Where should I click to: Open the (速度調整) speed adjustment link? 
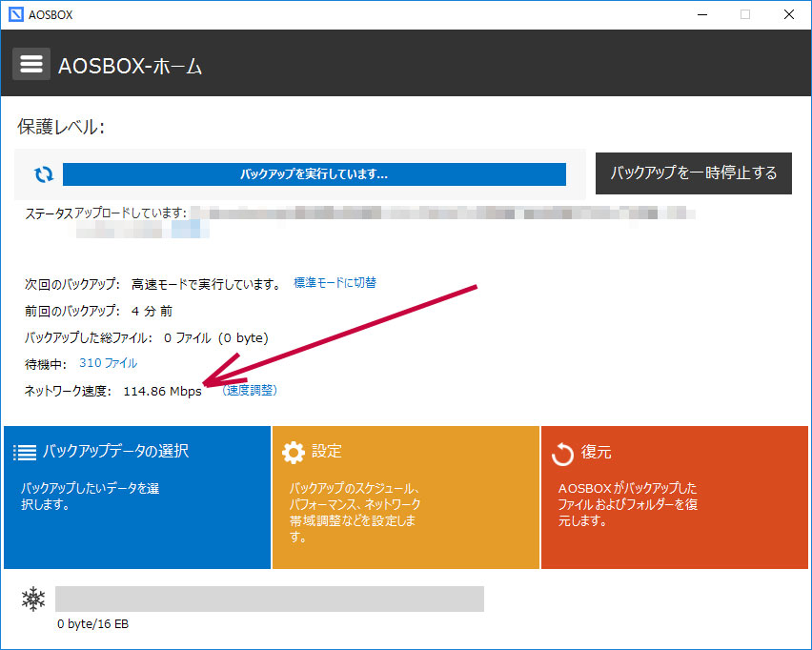pos(250,390)
